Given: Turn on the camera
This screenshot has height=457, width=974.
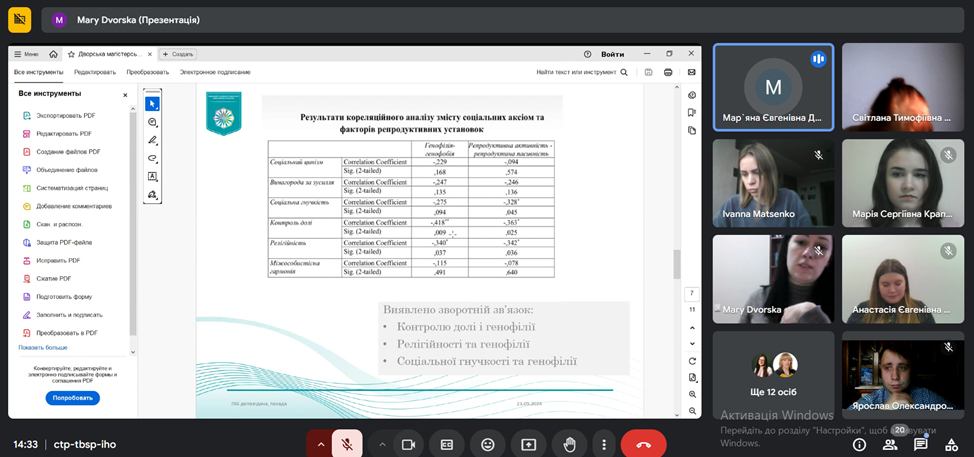Looking at the screenshot, I should click(408, 444).
